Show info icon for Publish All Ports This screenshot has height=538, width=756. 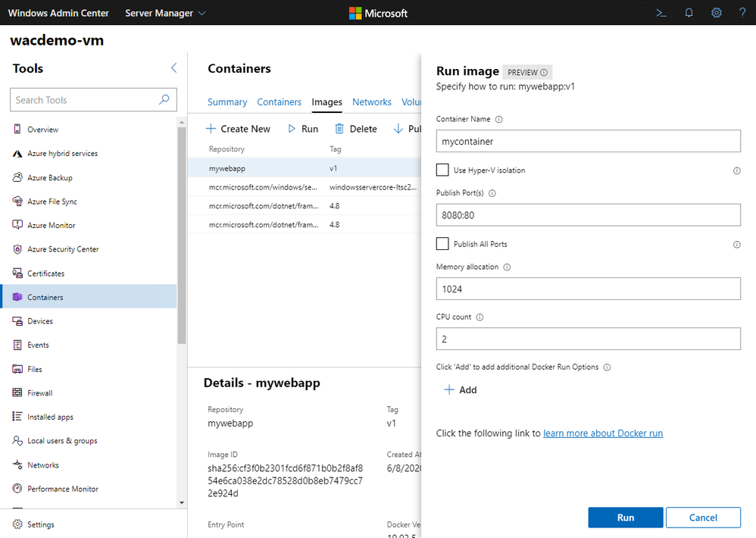737,245
